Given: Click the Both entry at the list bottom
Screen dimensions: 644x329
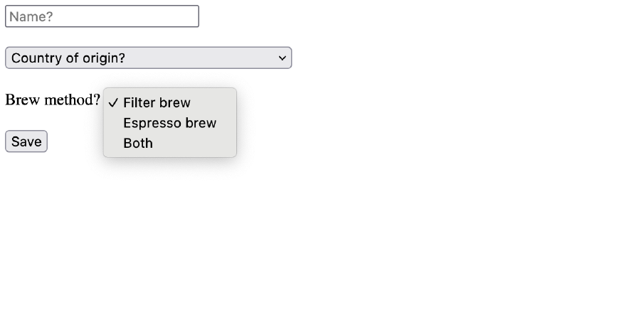Looking at the screenshot, I should click(x=138, y=143).
